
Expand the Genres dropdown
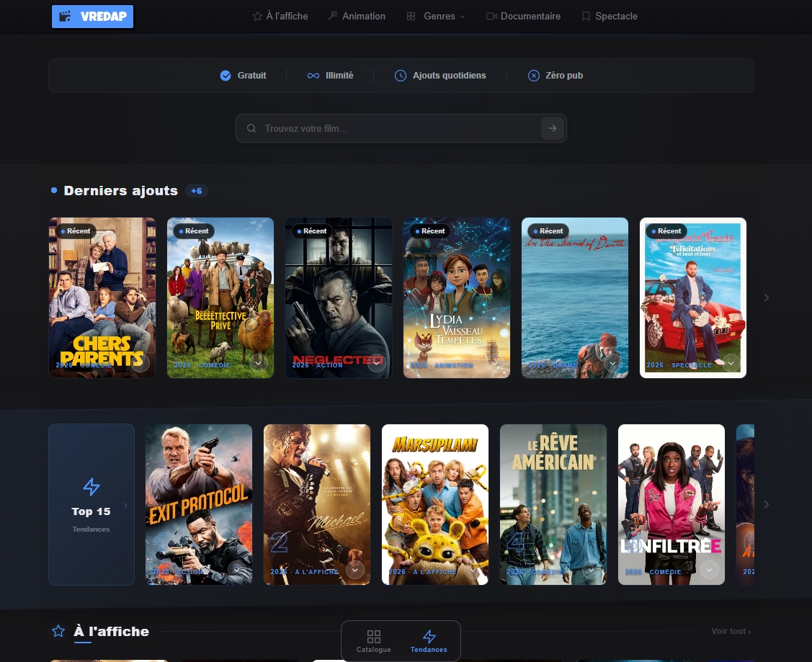pos(436,16)
